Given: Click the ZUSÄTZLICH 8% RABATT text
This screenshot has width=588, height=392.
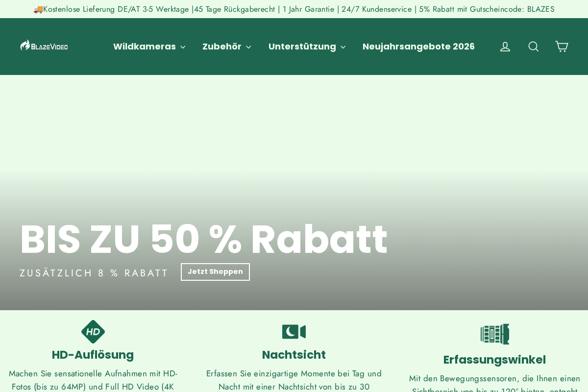Looking at the screenshot, I should coord(94,273).
